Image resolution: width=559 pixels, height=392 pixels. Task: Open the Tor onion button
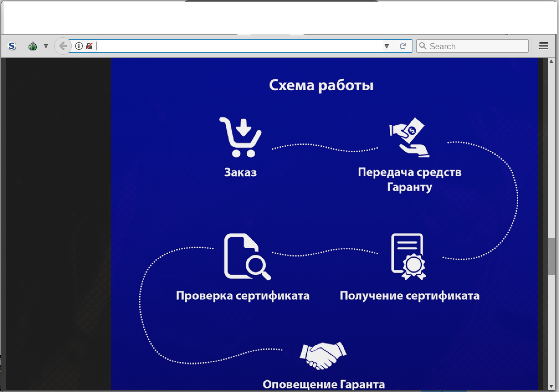[33, 46]
